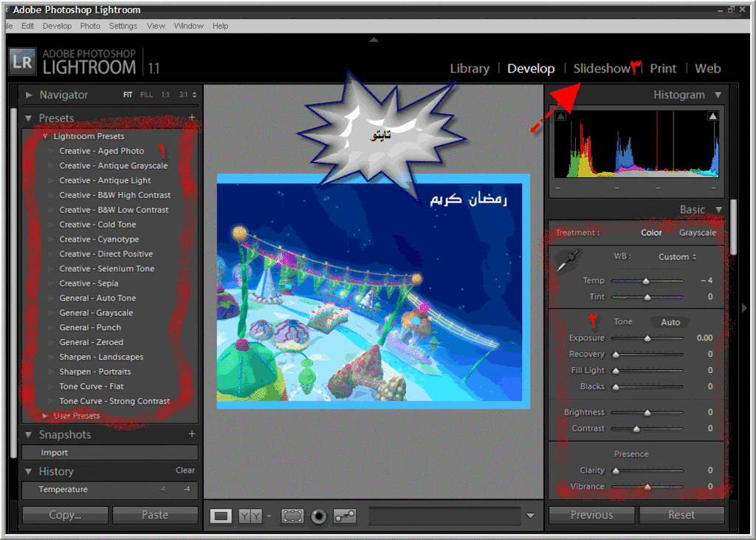Click the Ramadan image in preview
Screen dimensions: 756x540
373,292
